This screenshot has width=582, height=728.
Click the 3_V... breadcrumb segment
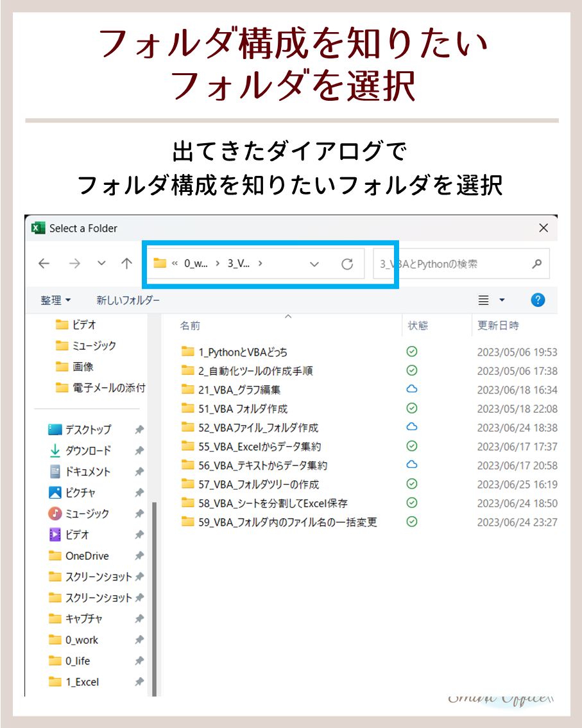239,264
